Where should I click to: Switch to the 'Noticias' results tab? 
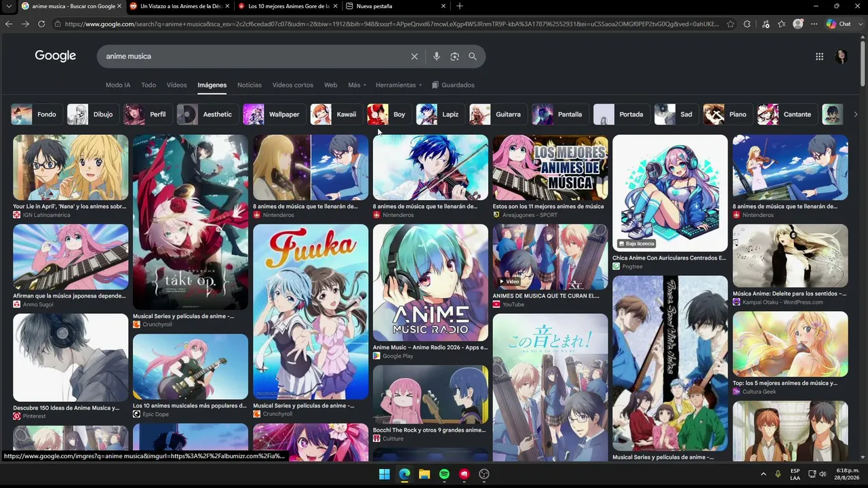click(x=250, y=85)
